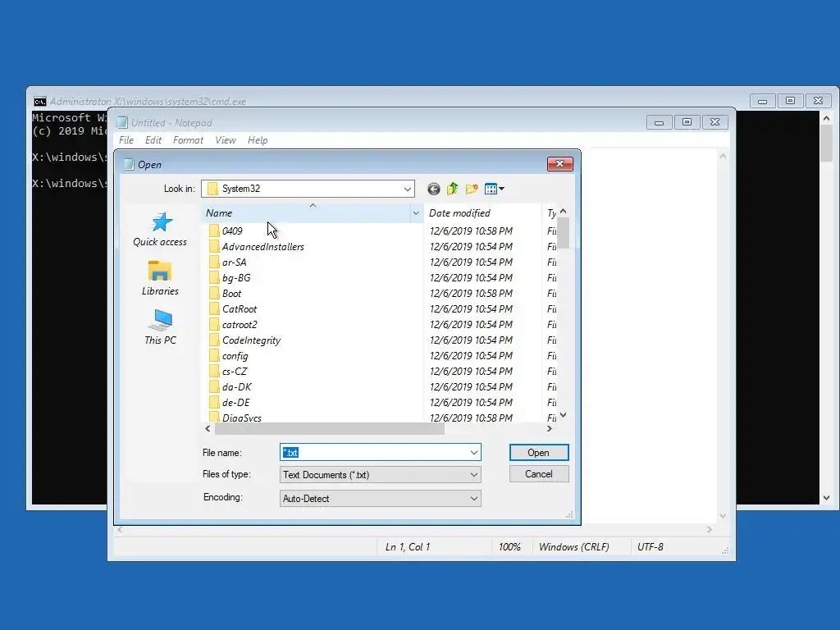Minimize the cmd.exe Administrator window
840x630 pixels.
click(x=762, y=101)
